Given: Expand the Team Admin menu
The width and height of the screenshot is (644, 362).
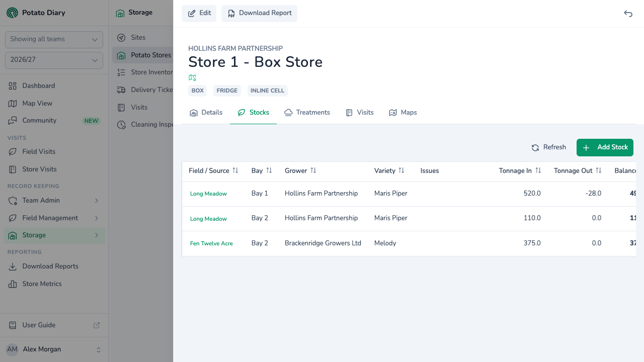Looking at the screenshot, I should coord(54,201).
